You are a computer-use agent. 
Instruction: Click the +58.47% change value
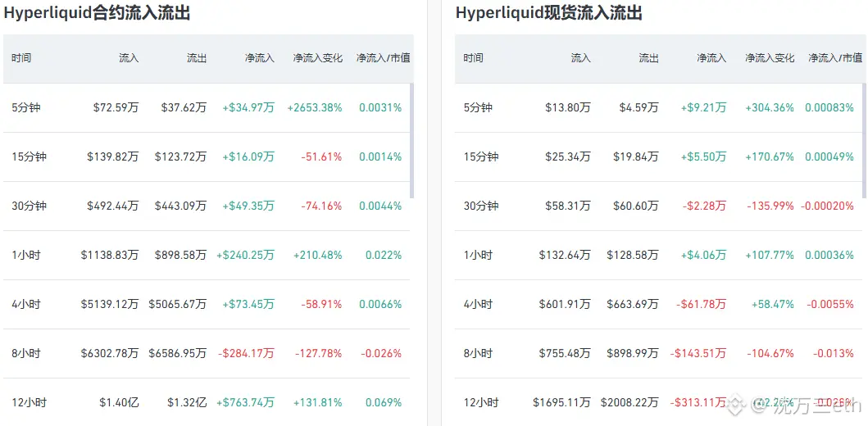(773, 304)
